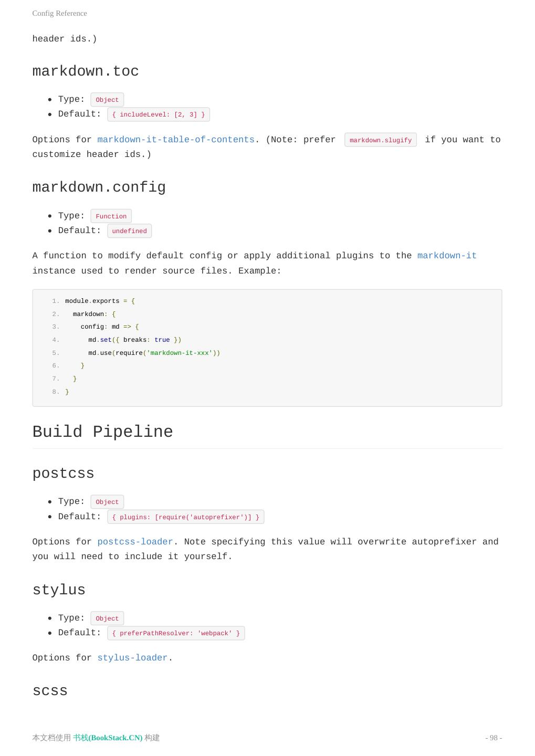Screen dimensions: 535x756
Task: Click code line with markdown-it-xxx require
Action: (x=154, y=353)
